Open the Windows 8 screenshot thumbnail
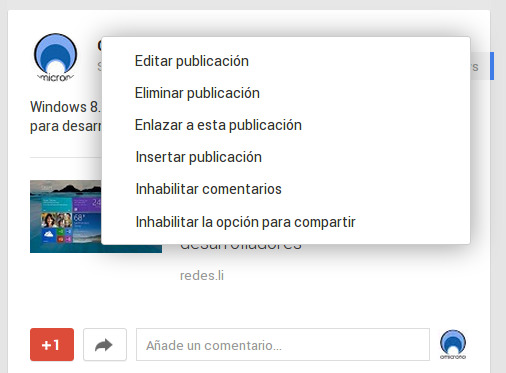506x373 pixels. coord(66,216)
